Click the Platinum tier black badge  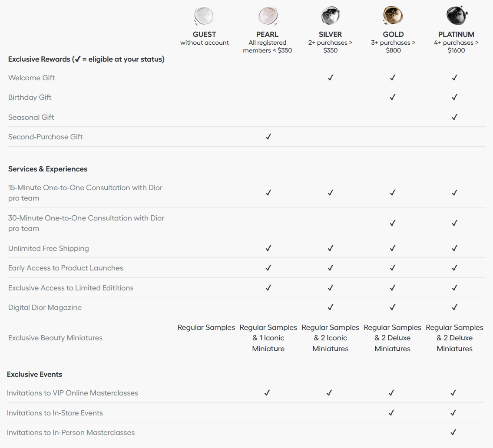pyautogui.click(x=456, y=16)
